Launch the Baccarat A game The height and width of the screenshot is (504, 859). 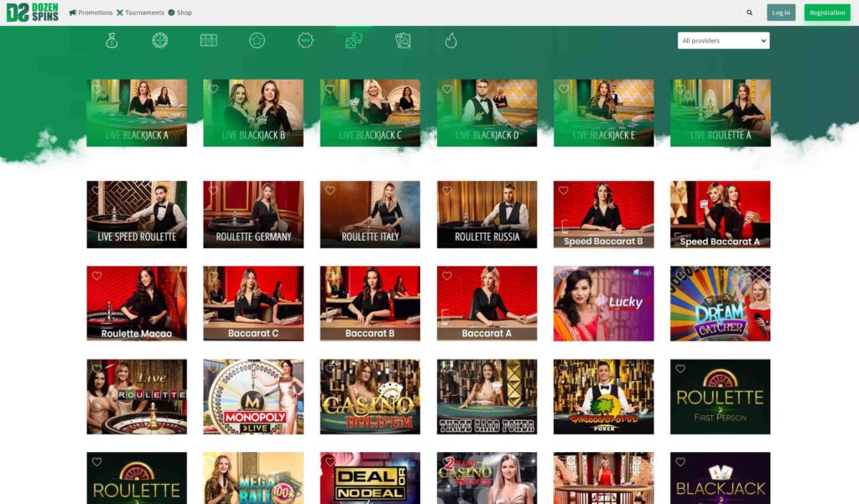click(x=487, y=304)
